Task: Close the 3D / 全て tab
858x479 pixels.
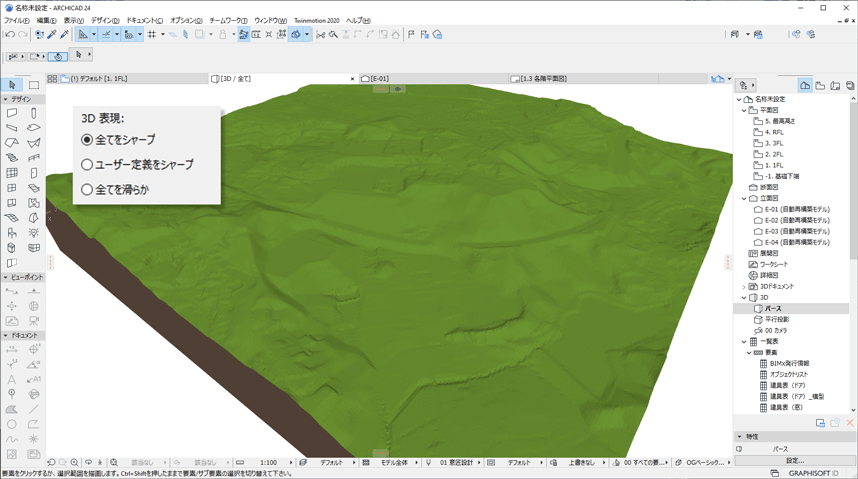Action: 352,78
